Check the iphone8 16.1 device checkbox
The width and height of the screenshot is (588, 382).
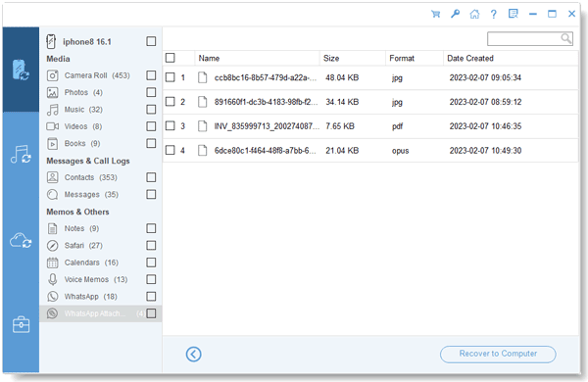(151, 41)
